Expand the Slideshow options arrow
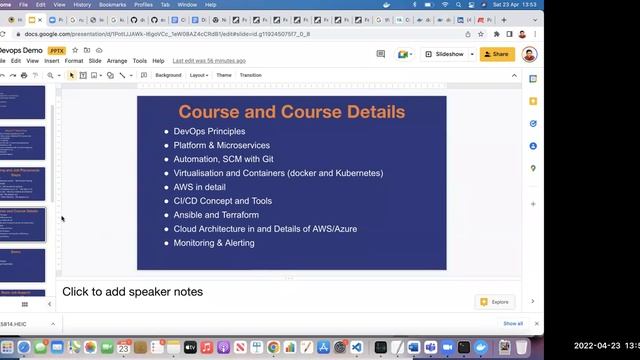640x360 pixels. [x=472, y=54]
